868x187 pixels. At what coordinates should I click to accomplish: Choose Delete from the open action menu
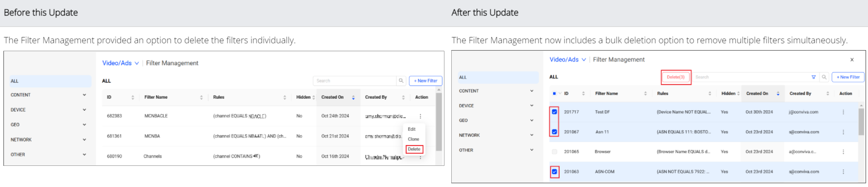(x=414, y=149)
